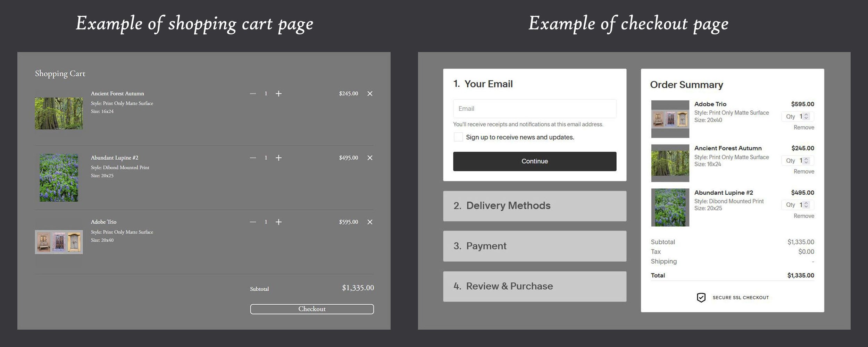Click the Order Summary heading
This screenshot has width=868, height=347.
point(686,85)
